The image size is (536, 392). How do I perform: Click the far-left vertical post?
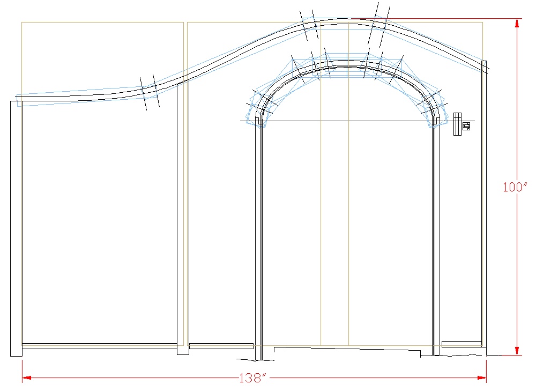(16, 228)
